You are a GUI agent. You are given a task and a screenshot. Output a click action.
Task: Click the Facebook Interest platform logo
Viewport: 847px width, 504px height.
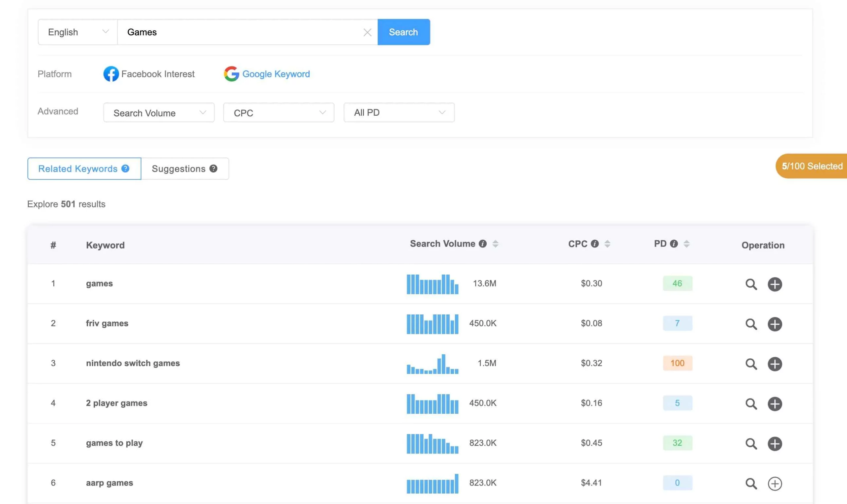(111, 74)
